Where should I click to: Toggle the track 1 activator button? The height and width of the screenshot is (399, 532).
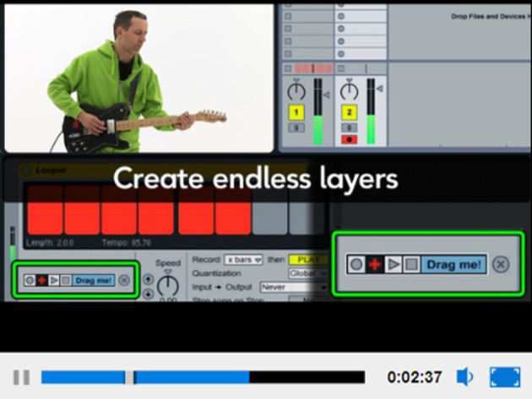pos(296,112)
